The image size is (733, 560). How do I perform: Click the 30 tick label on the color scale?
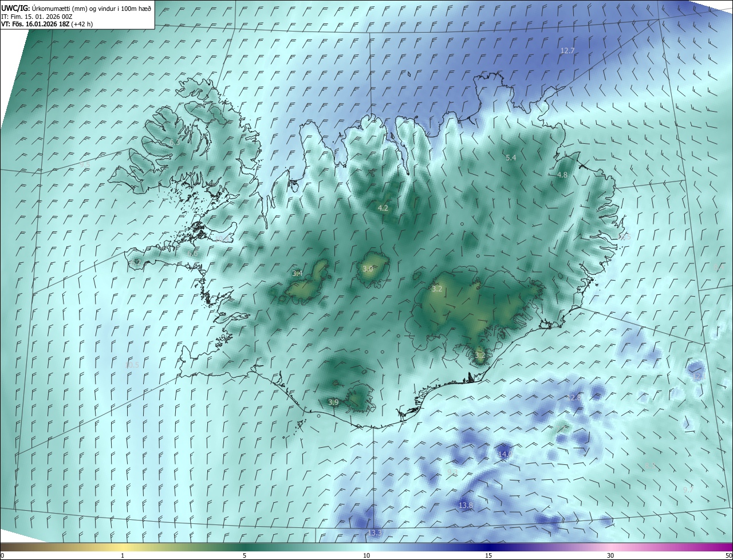610,556
